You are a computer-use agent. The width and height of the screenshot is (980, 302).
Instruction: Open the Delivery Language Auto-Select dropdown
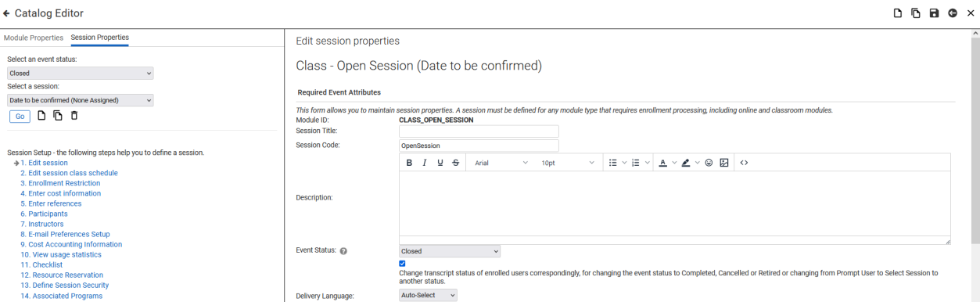coord(428,296)
